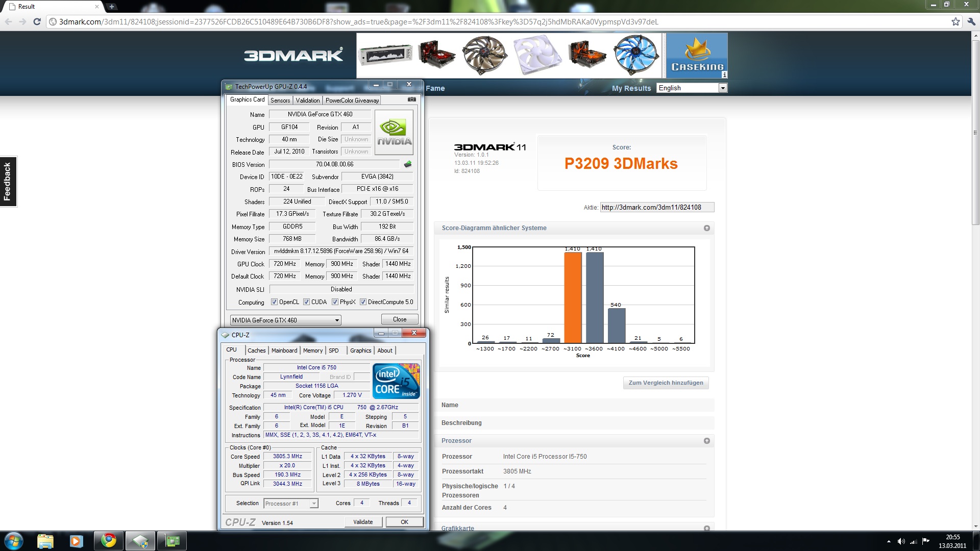Click the NVIDIA logo in GPU-Z
The image size is (980, 551).
[x=394, y=133]
